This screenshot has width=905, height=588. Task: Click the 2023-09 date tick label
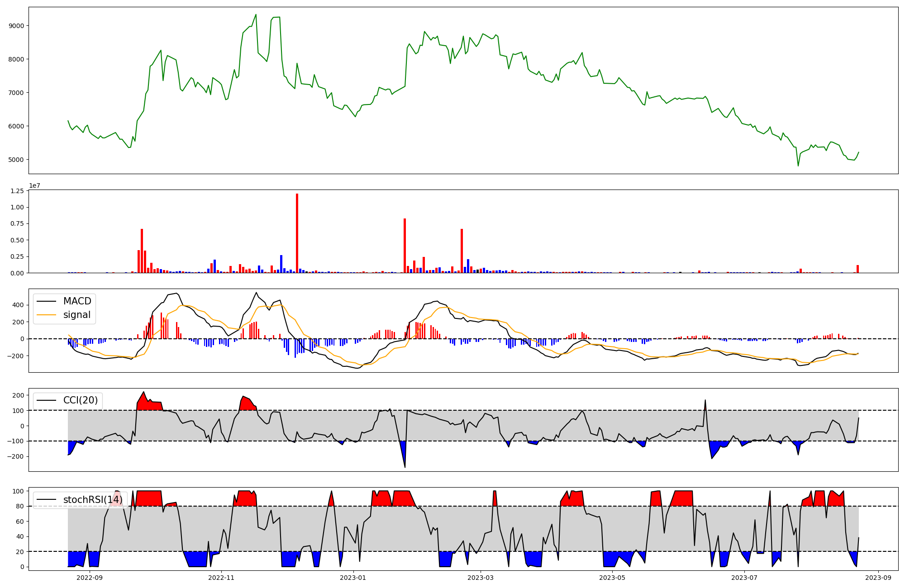pyautogui.click(x=878, y=578)
